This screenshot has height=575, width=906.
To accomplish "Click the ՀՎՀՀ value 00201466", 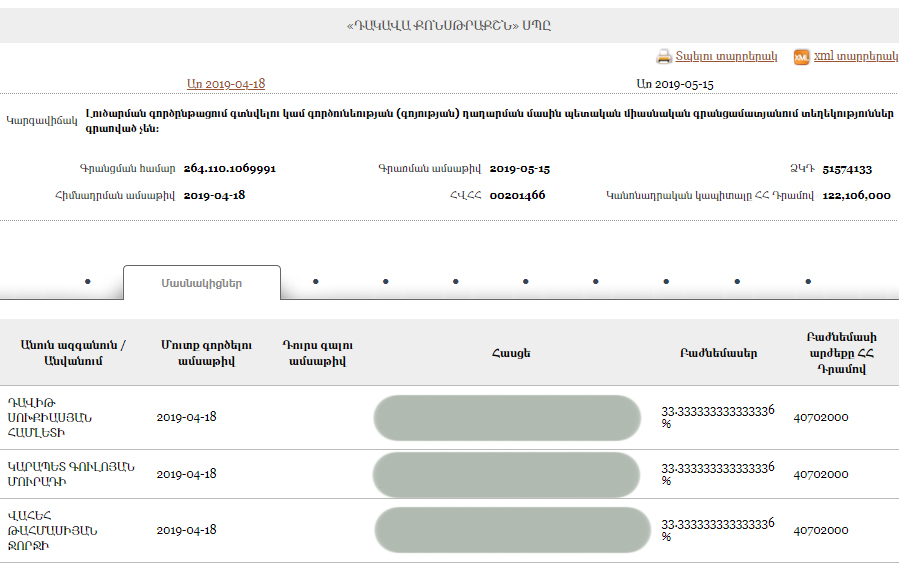I will (517, 195).
